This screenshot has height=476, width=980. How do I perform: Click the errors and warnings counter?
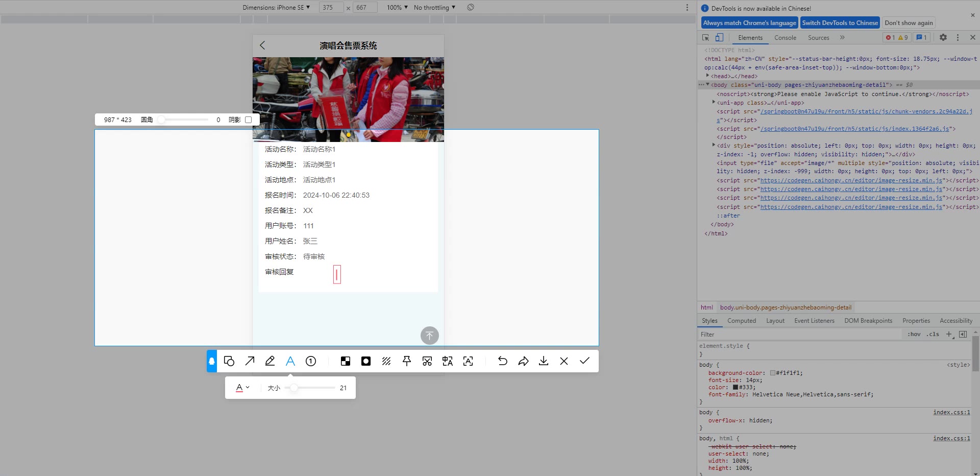point(897,37)
